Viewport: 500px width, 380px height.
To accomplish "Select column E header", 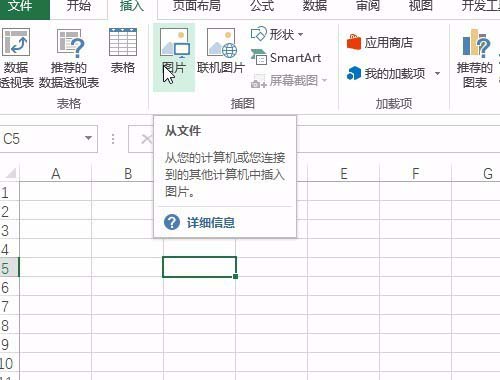I will (x=343, y=174).
